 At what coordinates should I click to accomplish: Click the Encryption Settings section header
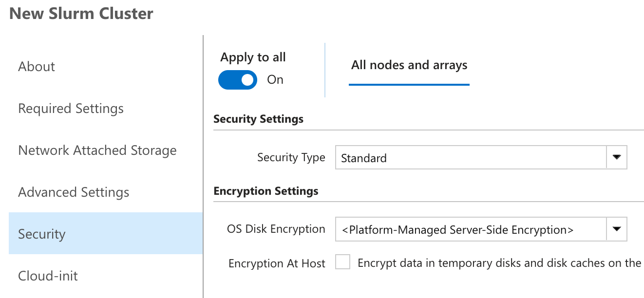(266, 191)
